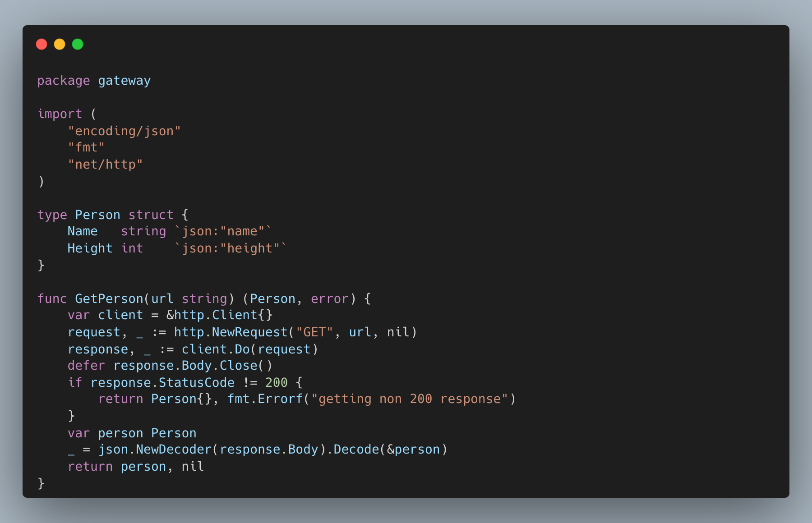
Task: Click the Name field in struct
Action: [83, 231]
